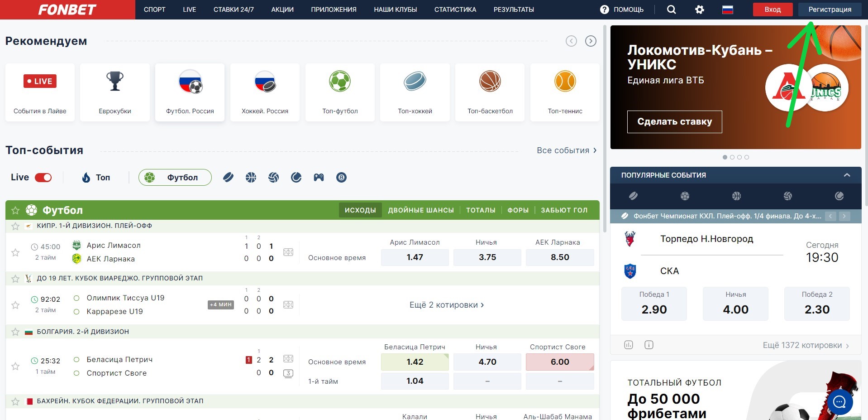868x420 pixels.
Task: Favorite the Кубок Виареджо league star
Action: tap(15, 279)
